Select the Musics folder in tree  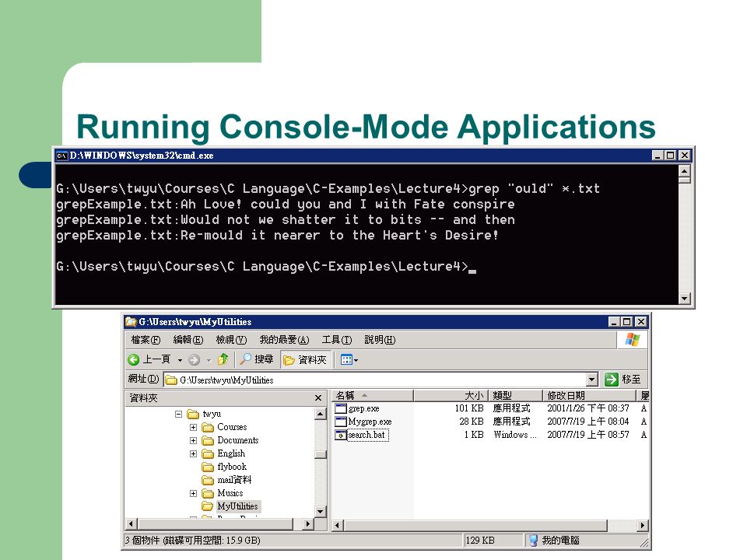tap(223, 493)
